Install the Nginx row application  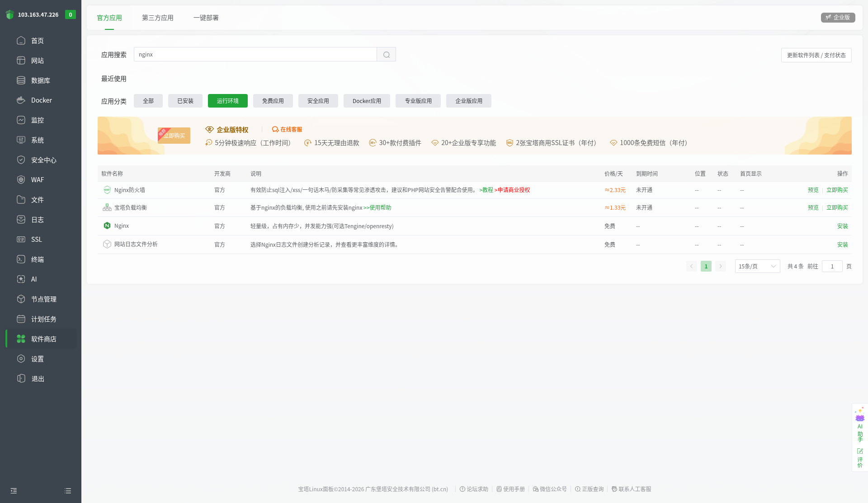point(843,226)
